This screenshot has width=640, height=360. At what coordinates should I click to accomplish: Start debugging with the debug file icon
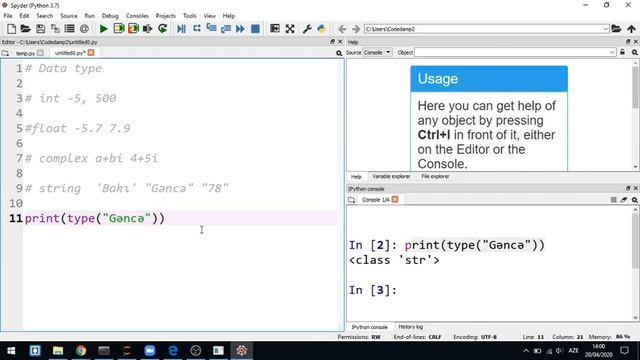[x=182, y=29]
